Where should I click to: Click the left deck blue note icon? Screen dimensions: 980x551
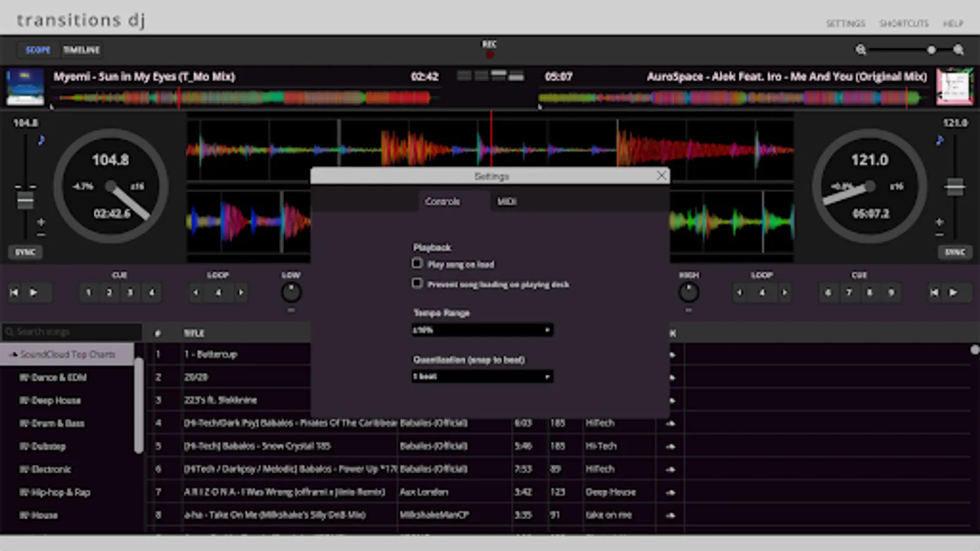[41, 140]
